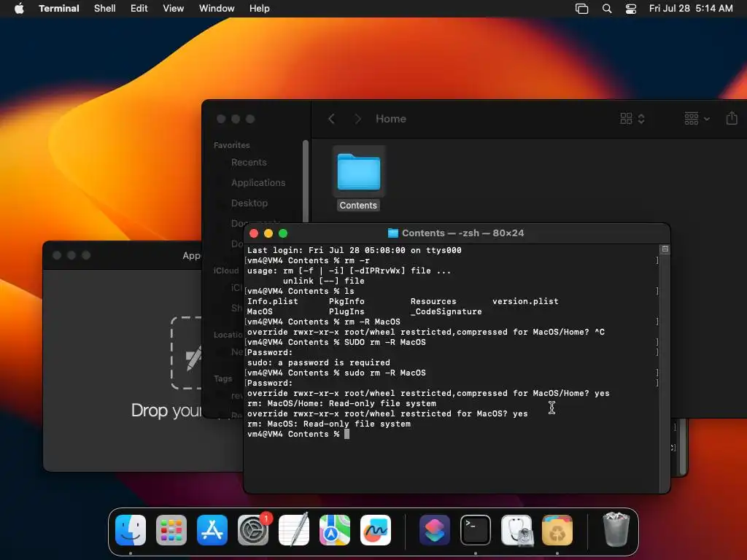
Task: Launch Maps from the Dock
Action: click(x=335, y=530)
